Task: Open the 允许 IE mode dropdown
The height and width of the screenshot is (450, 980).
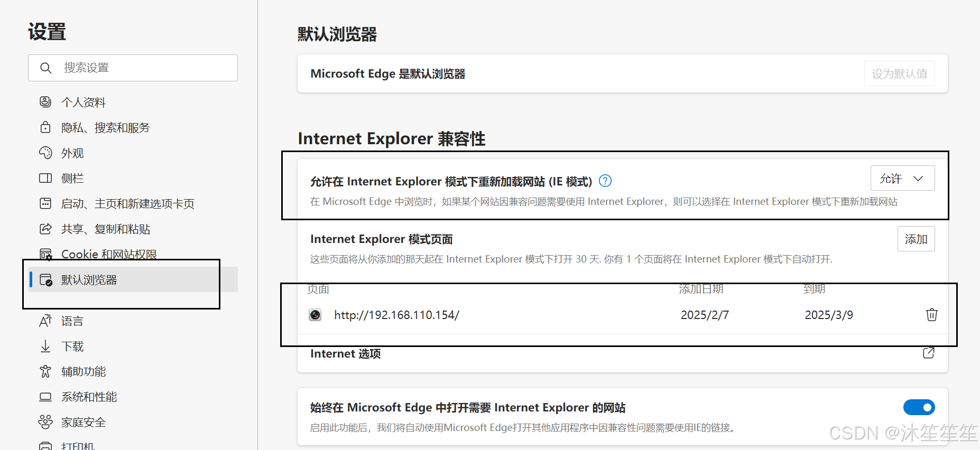Action: [x=902, y=178]
